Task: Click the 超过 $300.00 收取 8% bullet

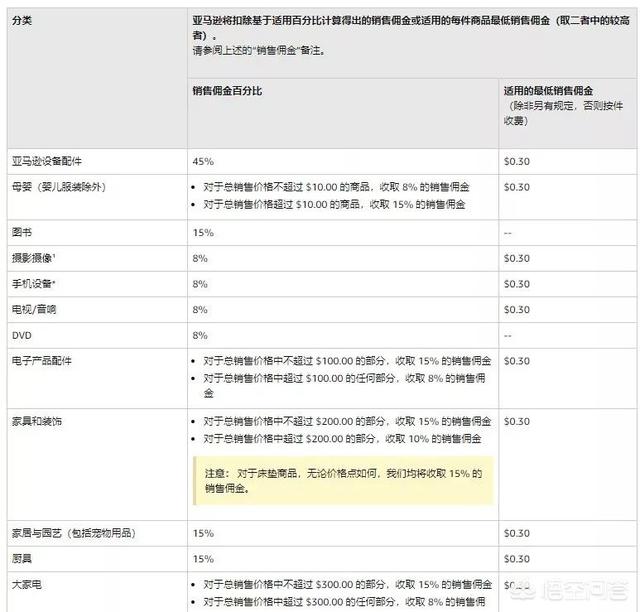Action: 344,602
